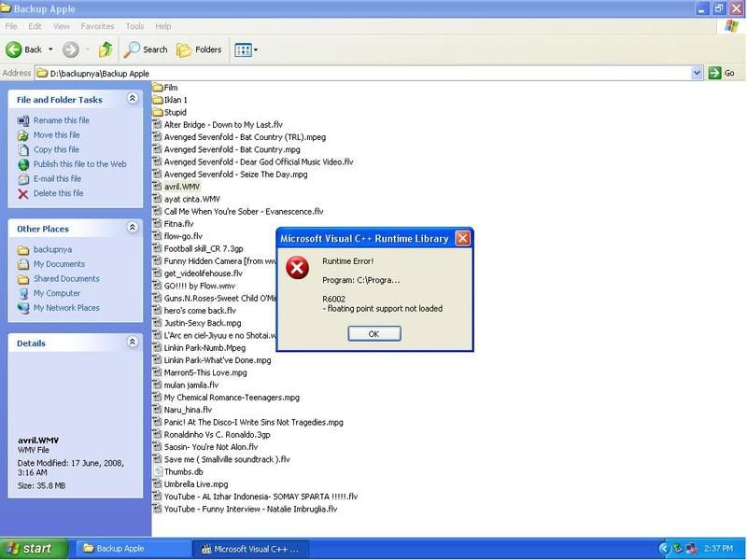Select "Avenged Sevenfold - Seize The Day.mpg"

tap(236, 175)
